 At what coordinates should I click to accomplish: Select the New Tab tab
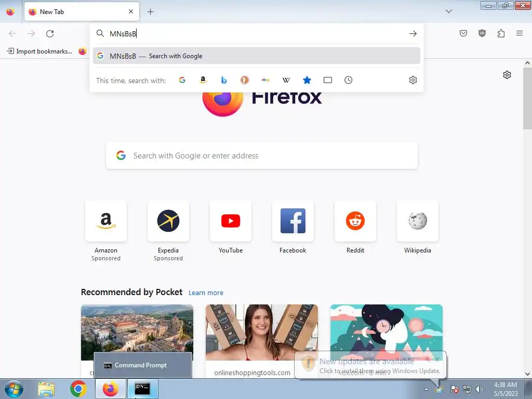pyautogui.click(x=82, y=11)
